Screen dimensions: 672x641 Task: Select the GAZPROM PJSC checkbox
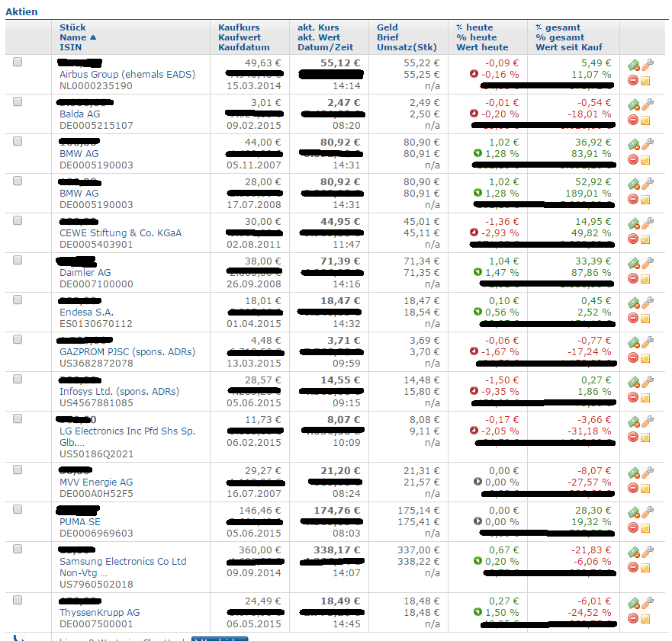pyautogui.click(x=18, y=339)
